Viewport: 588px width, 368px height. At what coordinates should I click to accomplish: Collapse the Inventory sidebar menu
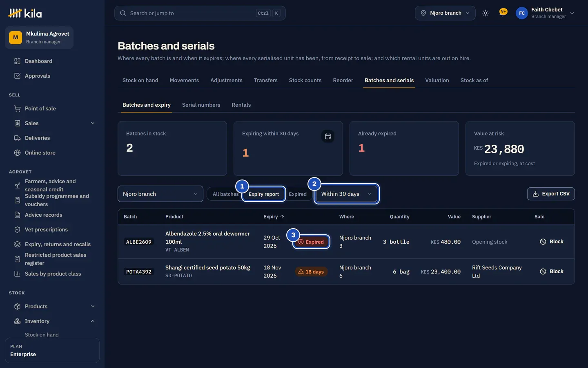(x=93, y=321)
